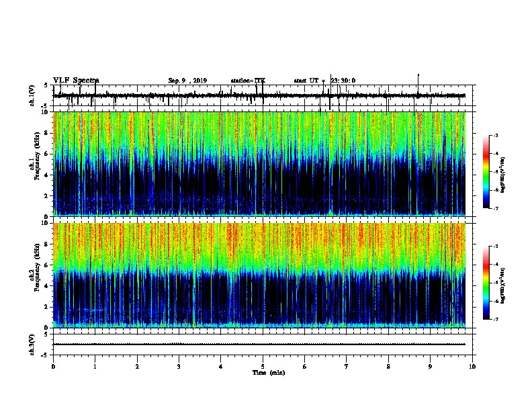
Task: Click time axis tick label "9"
Action: [x=430, y=367]
